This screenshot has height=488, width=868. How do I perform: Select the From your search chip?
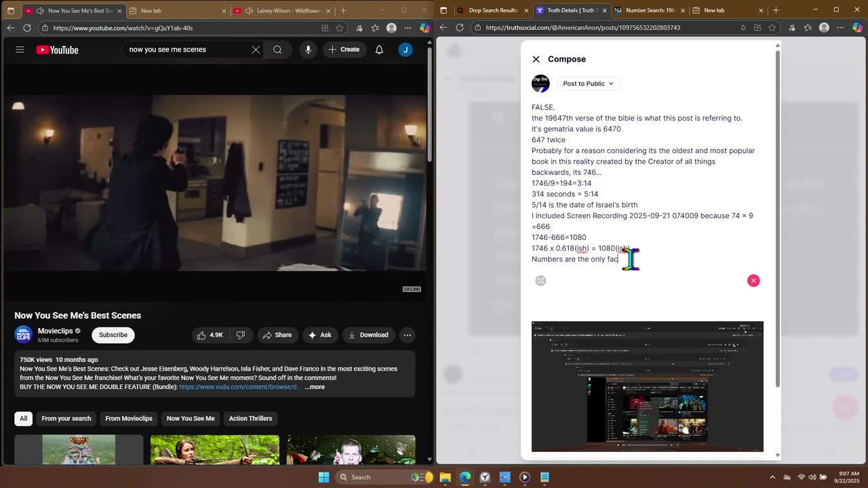(66, 418)
